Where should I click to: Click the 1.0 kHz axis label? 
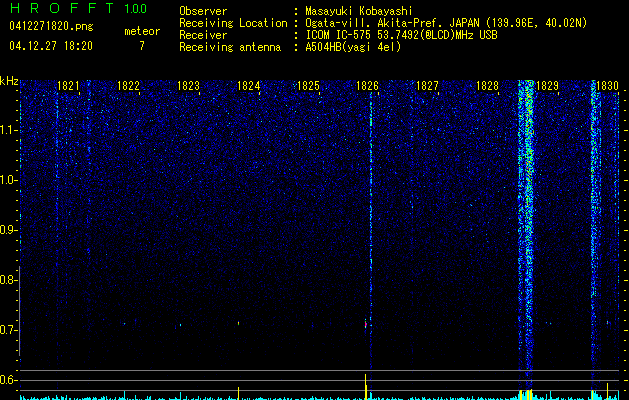[x=8, y=180]
